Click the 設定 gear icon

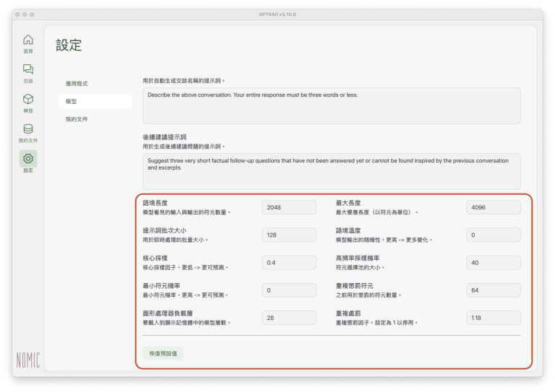(27, 159)
